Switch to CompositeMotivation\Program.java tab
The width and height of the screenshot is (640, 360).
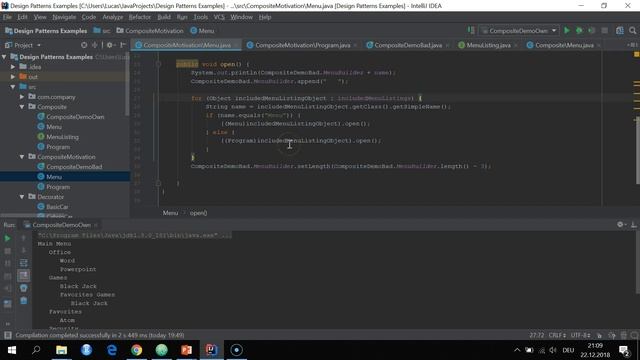point(302,45)
